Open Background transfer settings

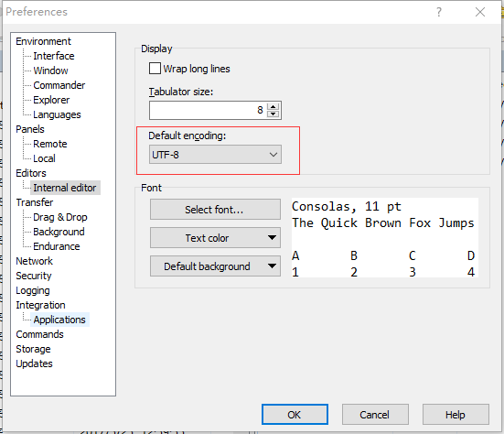(x=59, y=232)
